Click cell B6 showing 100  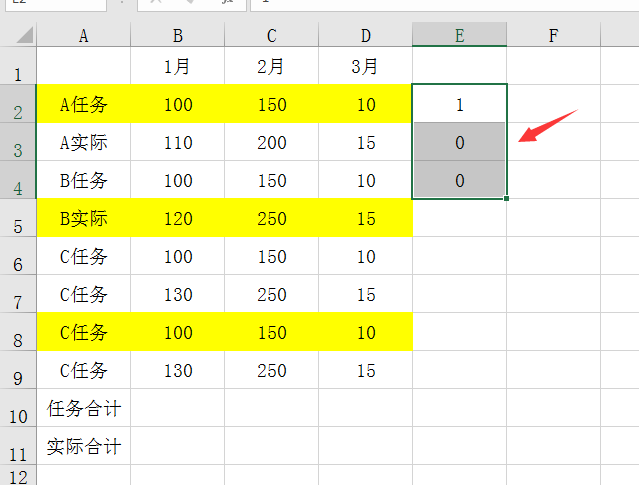pyautogui.click(x=178, y=256)
